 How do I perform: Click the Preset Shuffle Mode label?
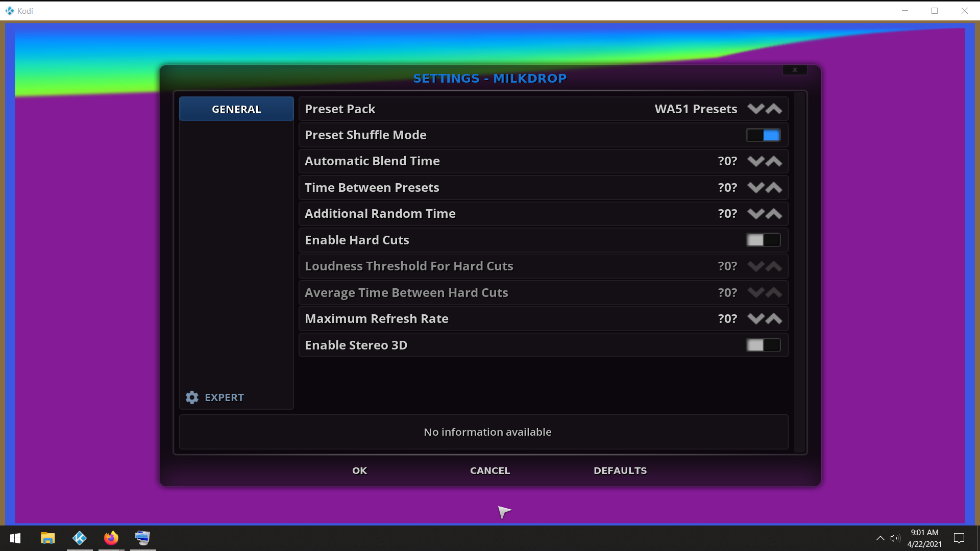(365, 135)
